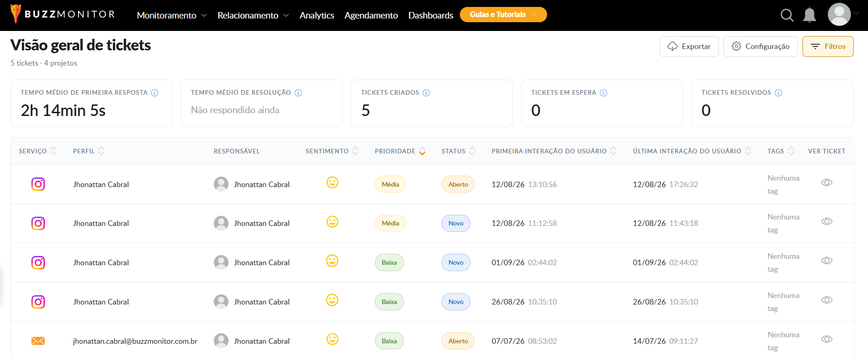Click Aberto status badge in the email row
The image size is (868, 359).
point(458,341)
